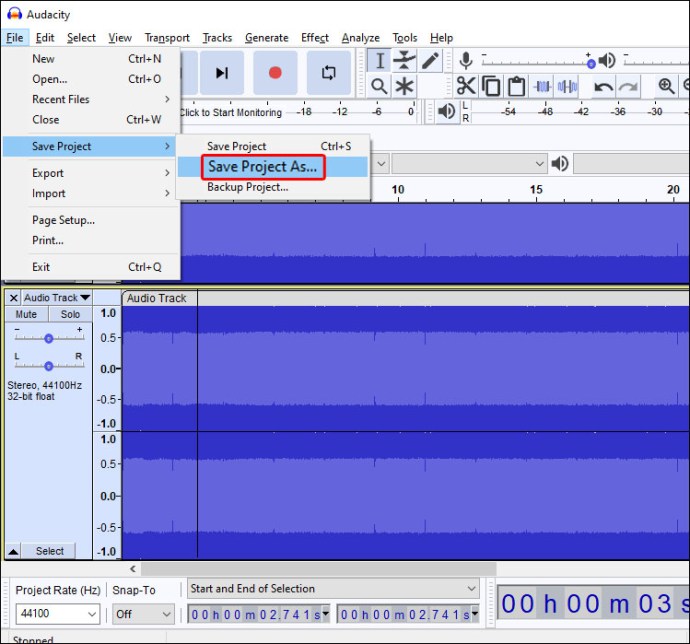This screenshot has height=644, width=690.
Task: Toggle the Loop playback button
Action: click(x=328, y=73)
